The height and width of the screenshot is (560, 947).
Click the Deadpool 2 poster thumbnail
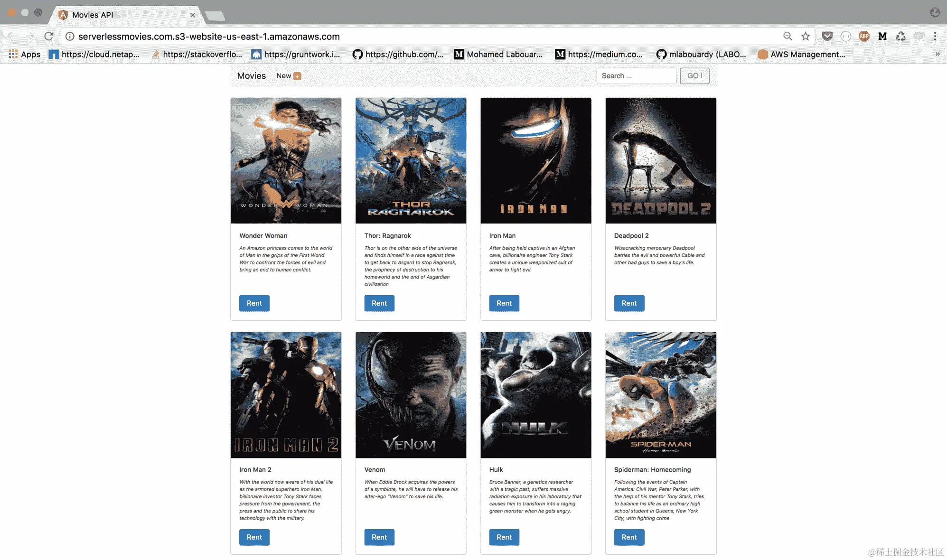660,160
